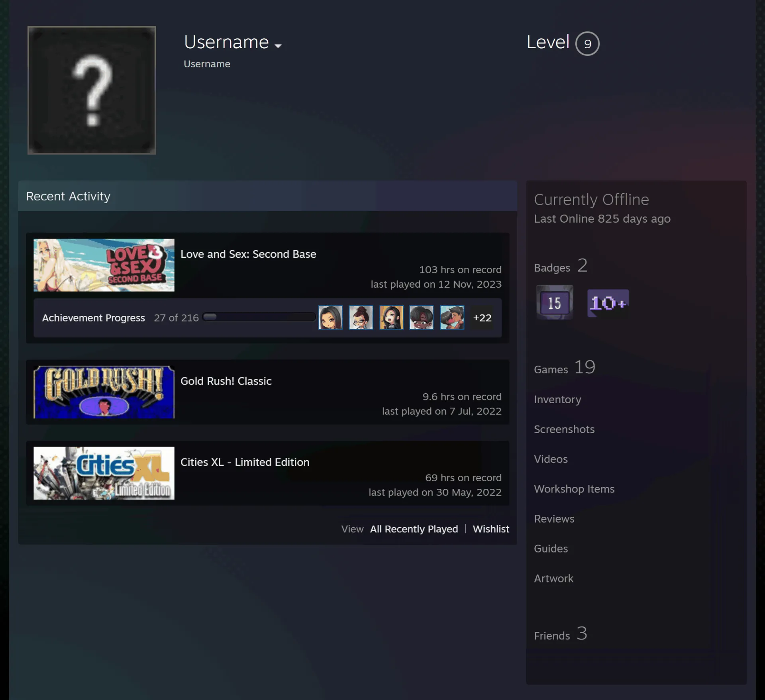Open Cities XL - Limited Edition title
The image size is (765, 700).
(245, 462)
